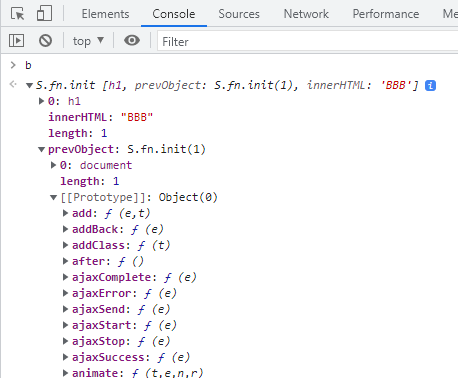Image resolution: width=458 pixels, height=378 pixels.
Task: Open the Sources tab
Action: click(x=239, y=14)
